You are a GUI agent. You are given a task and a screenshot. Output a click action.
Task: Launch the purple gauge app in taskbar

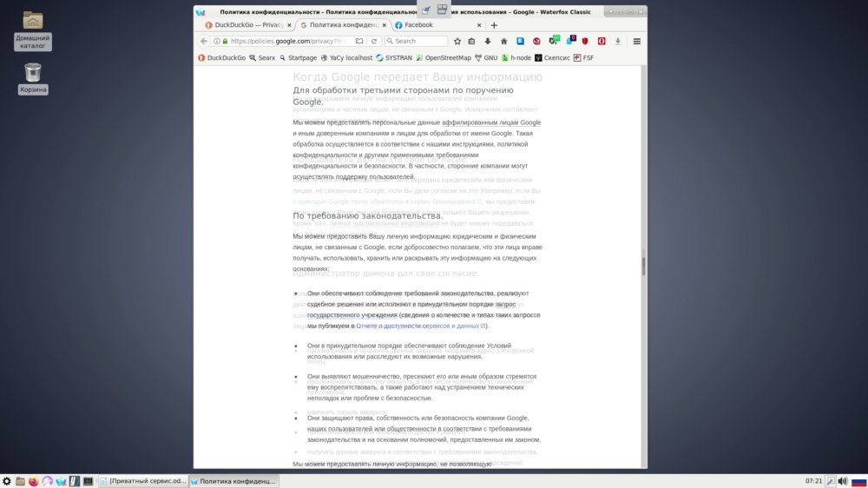pos(47,481)
